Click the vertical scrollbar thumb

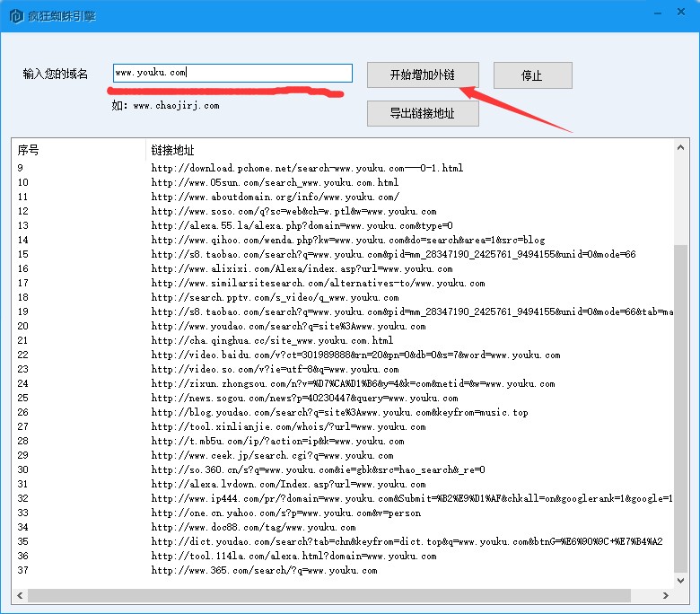coord(680,408)
